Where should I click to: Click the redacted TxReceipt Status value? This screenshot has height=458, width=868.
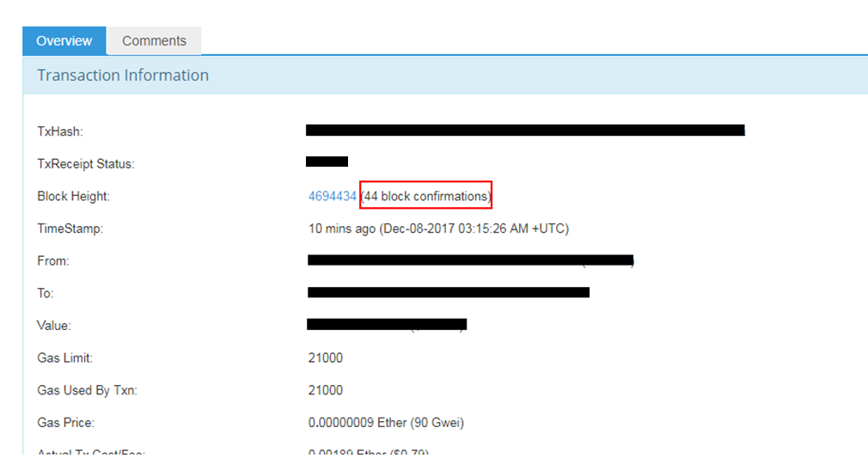point(327,162)
